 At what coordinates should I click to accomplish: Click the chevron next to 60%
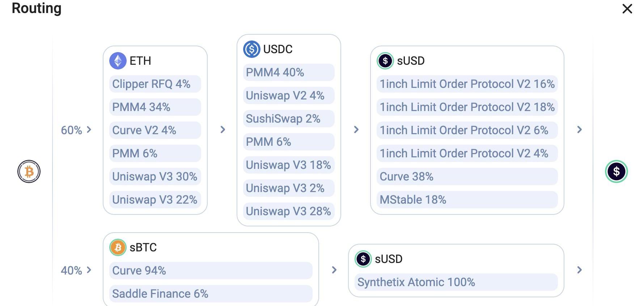(x=89, y=129)
